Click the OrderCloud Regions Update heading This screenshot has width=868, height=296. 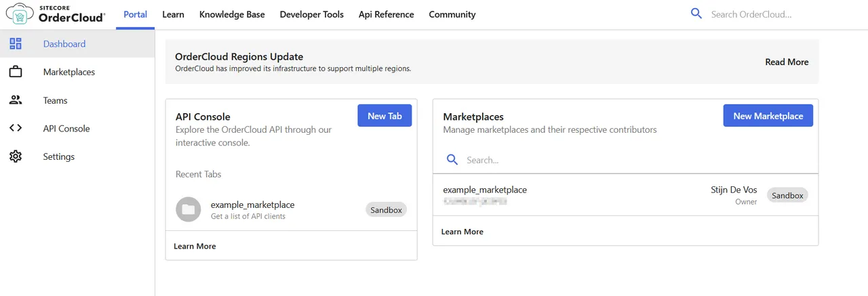pos(239,57)
